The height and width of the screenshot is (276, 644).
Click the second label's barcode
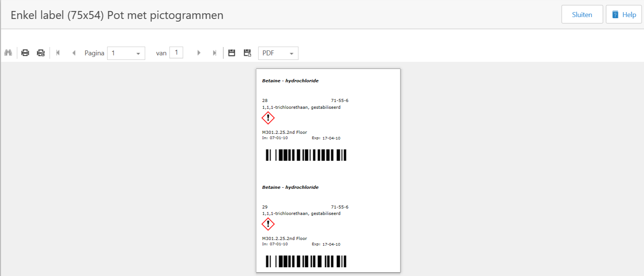pos(306,261)
